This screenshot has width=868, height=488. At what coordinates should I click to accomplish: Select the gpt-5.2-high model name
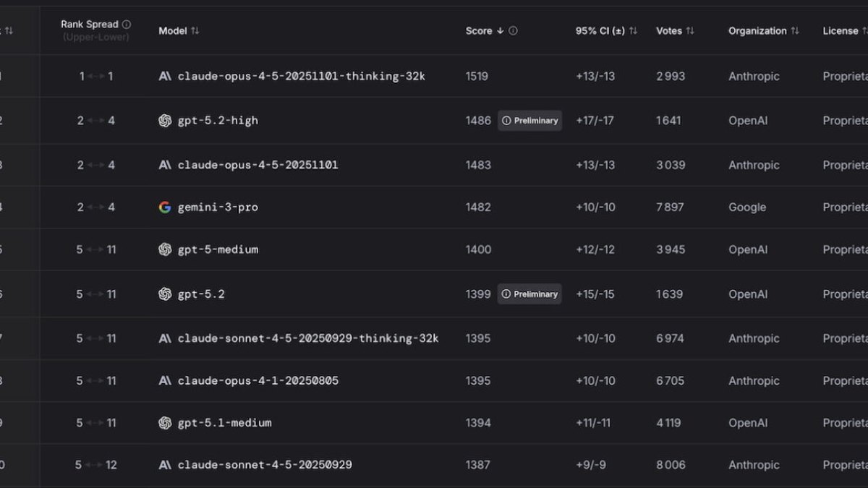click(218, 121)
